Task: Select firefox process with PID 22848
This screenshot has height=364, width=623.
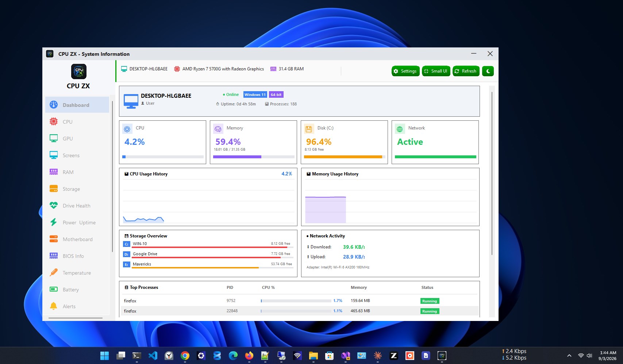Action: (300, 311)
